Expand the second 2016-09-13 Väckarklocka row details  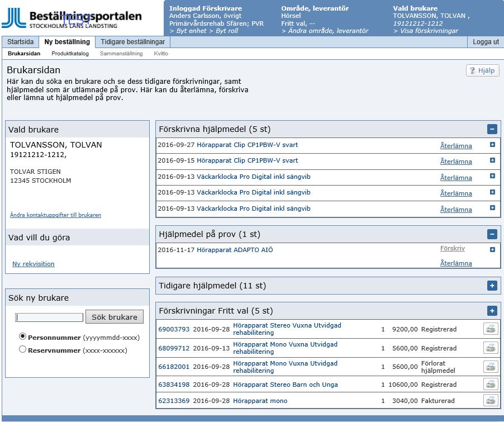[x=492, y=192]
